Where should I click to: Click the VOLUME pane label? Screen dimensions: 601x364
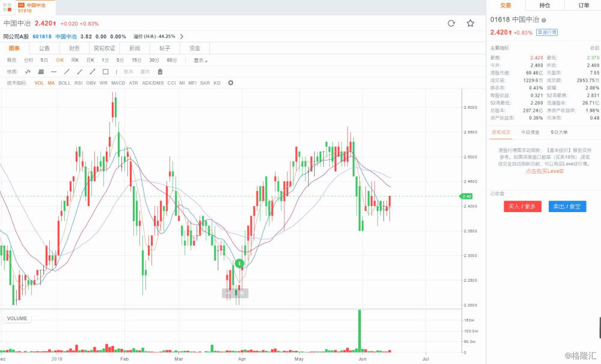17,318
